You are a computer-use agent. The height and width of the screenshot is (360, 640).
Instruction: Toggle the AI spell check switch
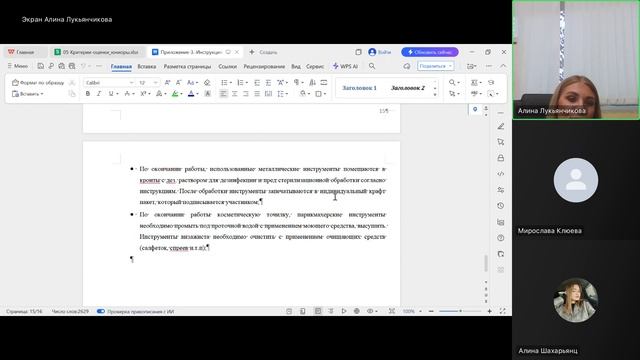pos(101,311)
